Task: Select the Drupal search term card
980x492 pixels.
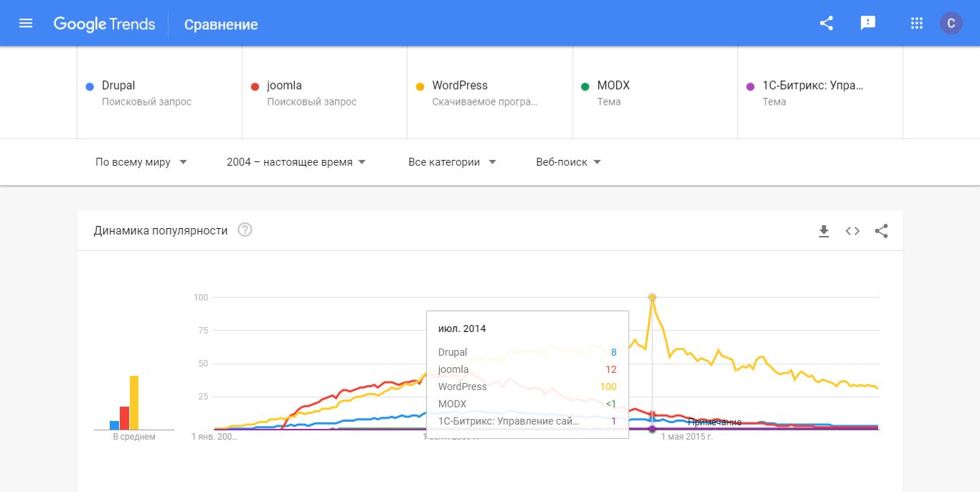Action: click(159, 93)
